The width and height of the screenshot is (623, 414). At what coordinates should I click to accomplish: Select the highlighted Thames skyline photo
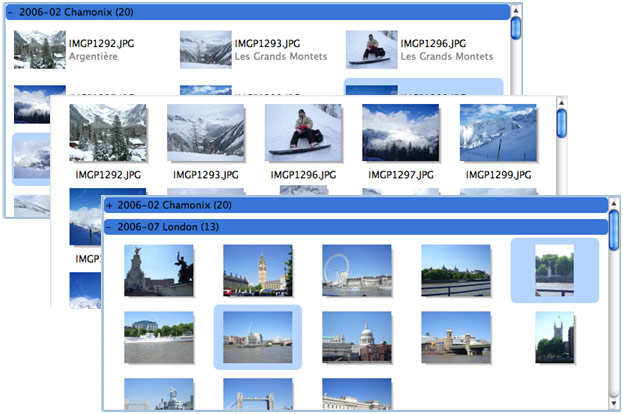click(258, 337)
